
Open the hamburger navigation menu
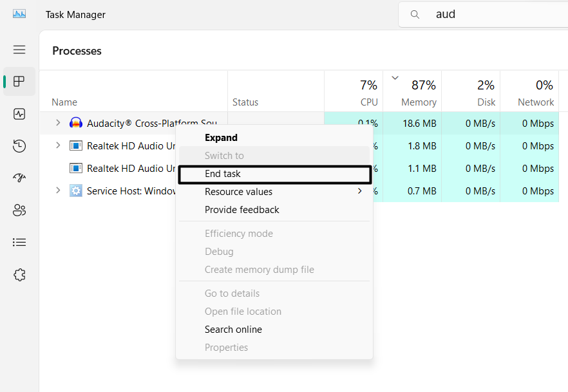click(x=19, y=50)
